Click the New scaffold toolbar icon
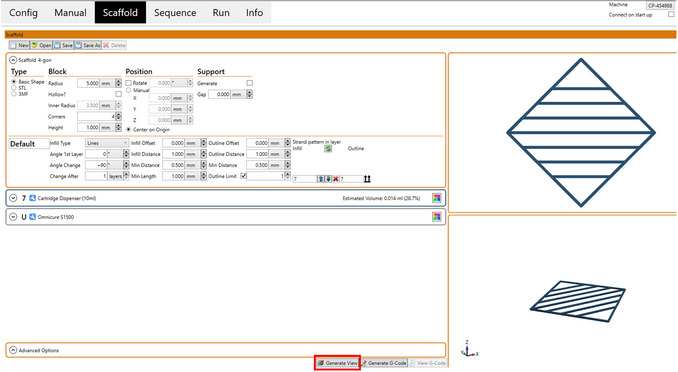Image resolution: width=678 pixels, height=372 pixels. pyautogui.click(x=19, y=45)
